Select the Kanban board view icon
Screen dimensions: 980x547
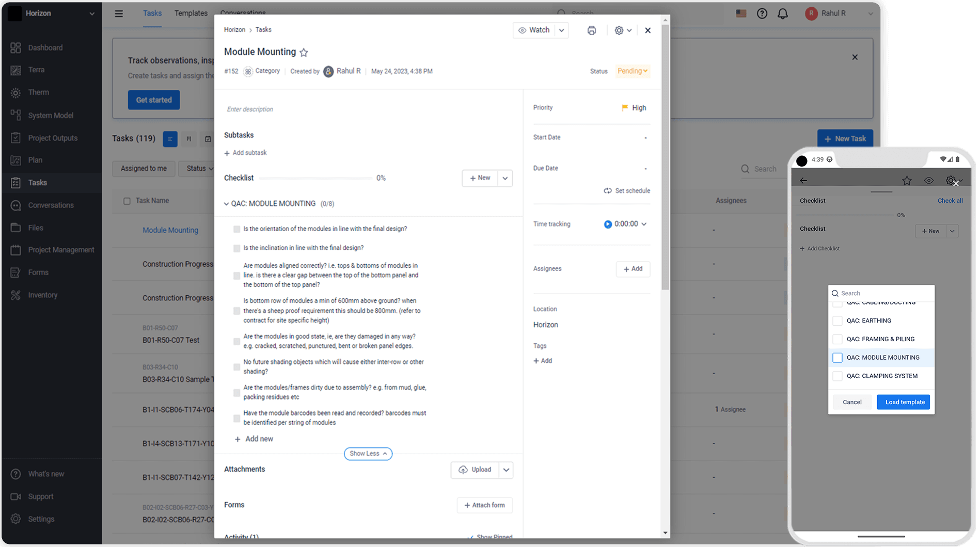189,139
